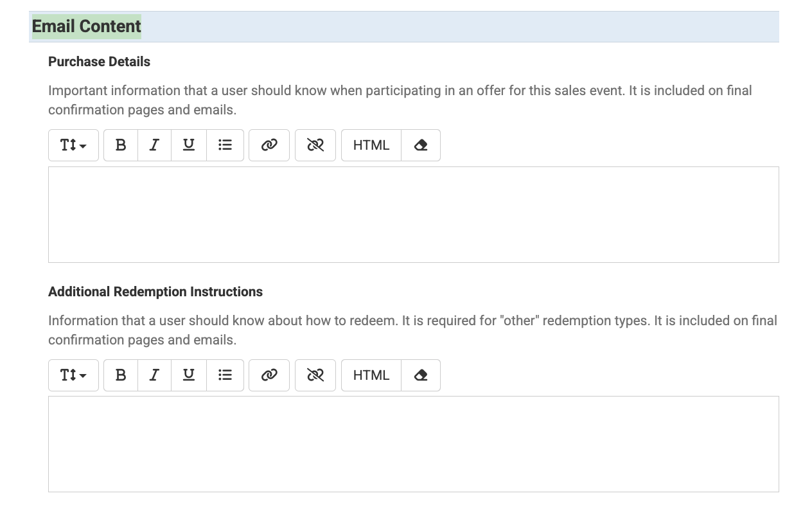
Task: Clear formatting in Redemption Instructions editor
Action: [x=421, y=375]
